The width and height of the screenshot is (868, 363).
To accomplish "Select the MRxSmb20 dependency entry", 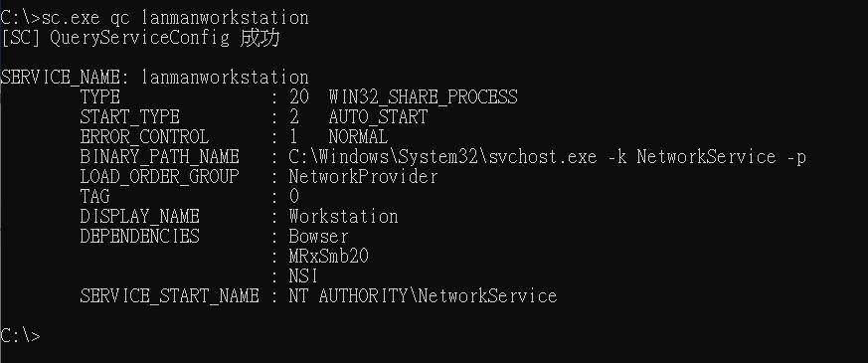I will click(328, 257).
